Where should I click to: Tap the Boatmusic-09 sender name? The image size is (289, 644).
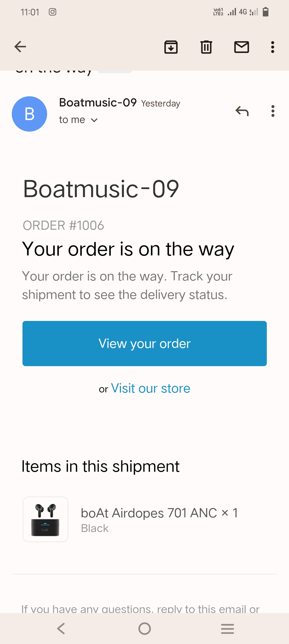click(98, 103)
